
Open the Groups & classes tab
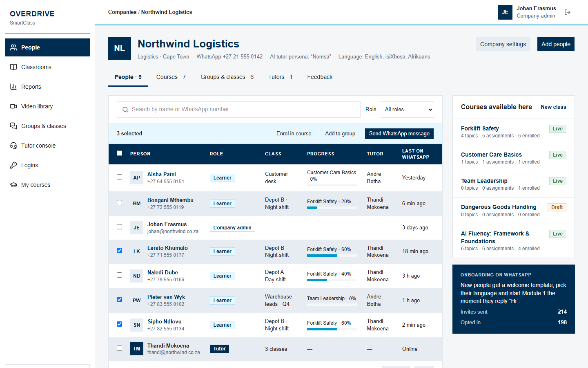(227, 77)
